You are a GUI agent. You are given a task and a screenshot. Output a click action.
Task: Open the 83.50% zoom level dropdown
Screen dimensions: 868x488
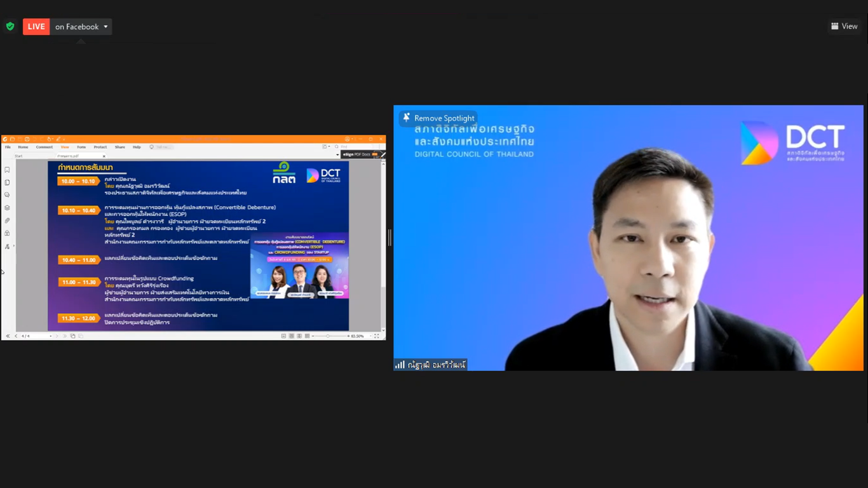click(x=370, y=336)
